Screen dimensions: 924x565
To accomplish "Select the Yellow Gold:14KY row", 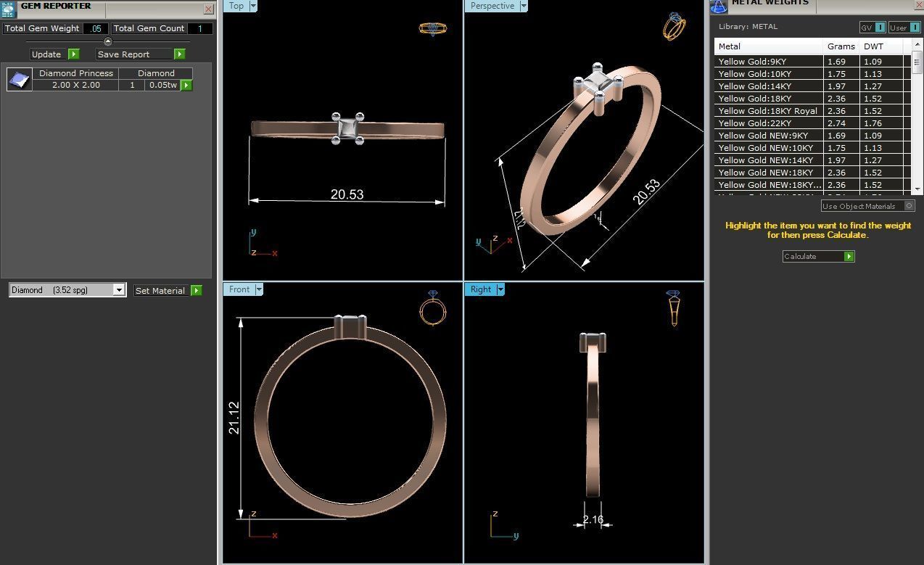I will coord(813,86).
